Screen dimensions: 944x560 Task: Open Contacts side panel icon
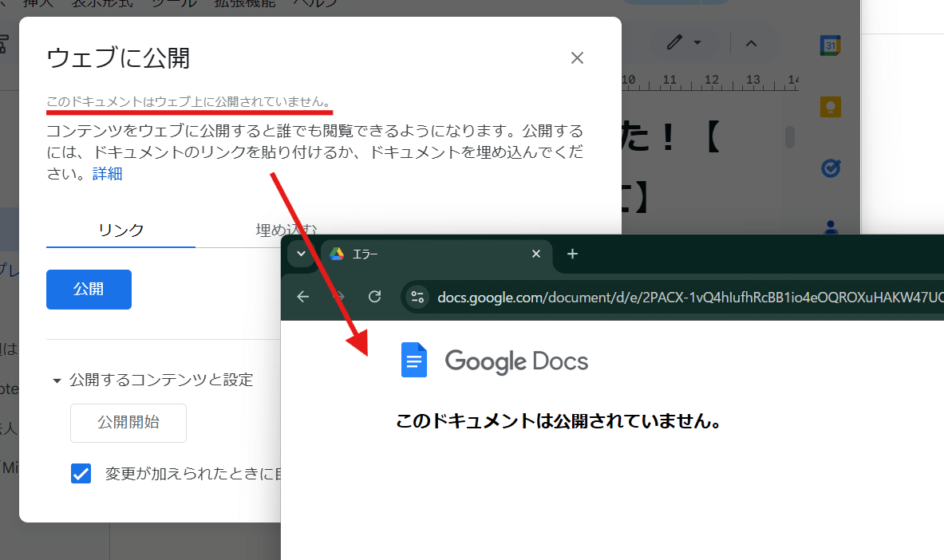831,227
